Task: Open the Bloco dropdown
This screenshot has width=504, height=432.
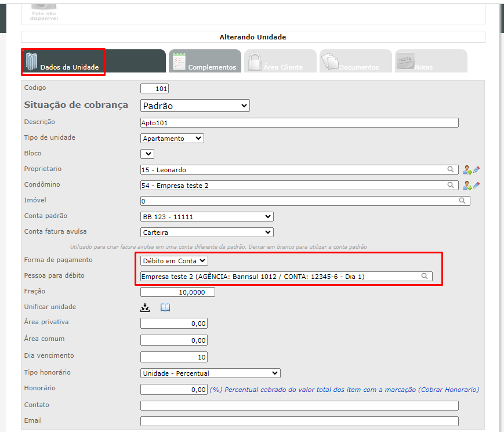Action: pos(147,154)
